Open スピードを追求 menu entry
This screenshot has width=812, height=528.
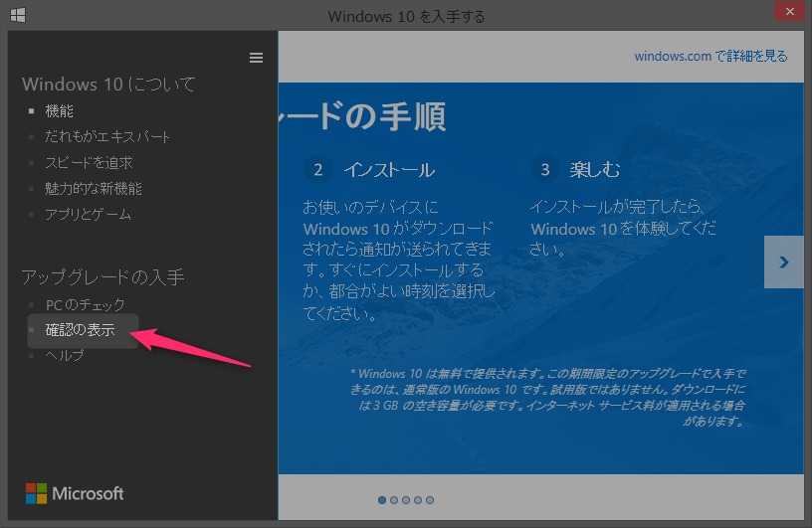pyautogui.click(x=89, y=162)
